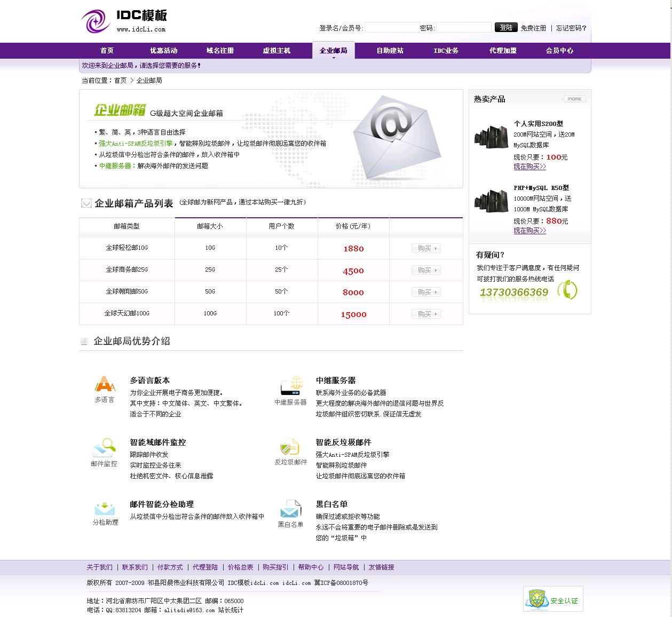
Task: Expand 热卖产品 with the MORE button
Action: coord(574,99)
